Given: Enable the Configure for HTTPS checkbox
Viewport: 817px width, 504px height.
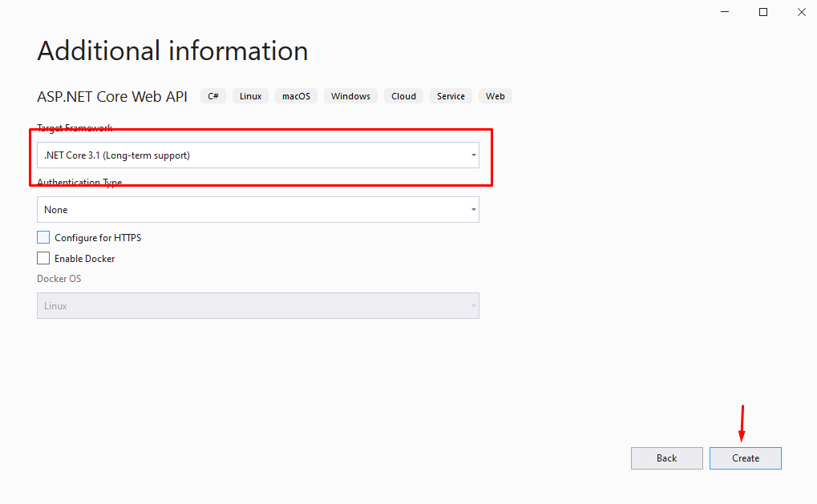Looking at the screenshot, I should point(43,237).
